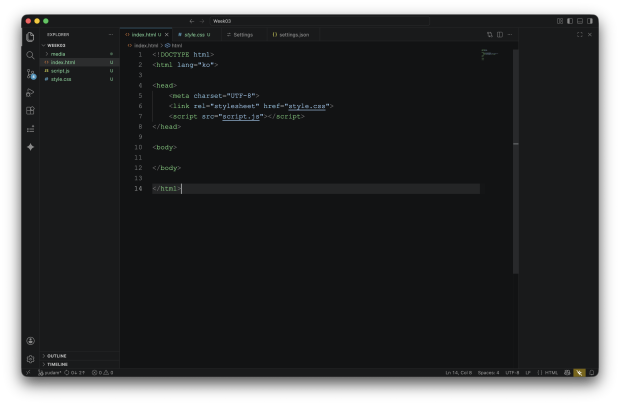Click the notifications bell in status bar

point(592,372)
